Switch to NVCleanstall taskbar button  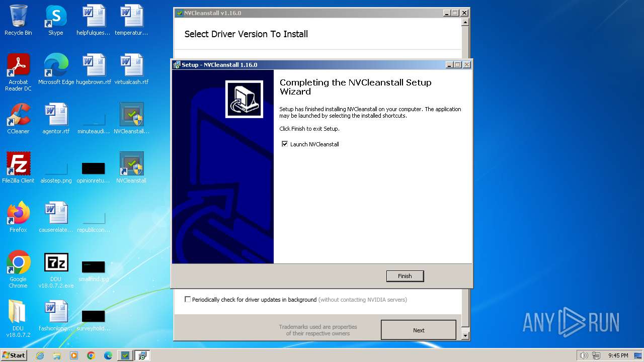(x=125, y=355)
